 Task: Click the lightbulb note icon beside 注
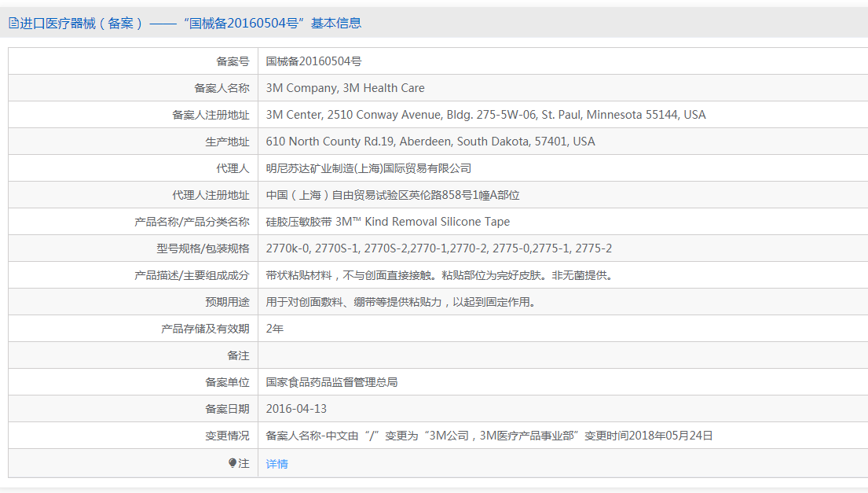[233, 463]
